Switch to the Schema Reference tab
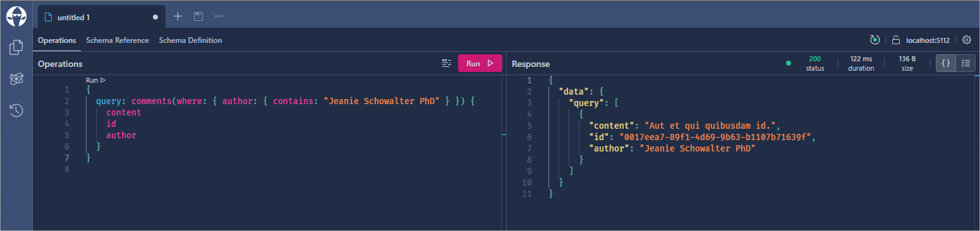Viewport: 980px width, 231px height. click(x=118, y=40)
